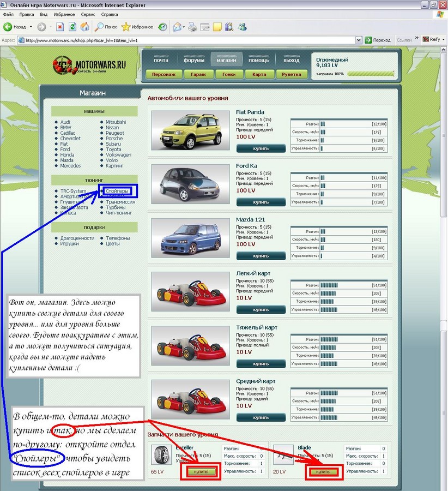Click the Exceller tire image
The height and width of the screenshot is (491, 448).
coord(161,454)
